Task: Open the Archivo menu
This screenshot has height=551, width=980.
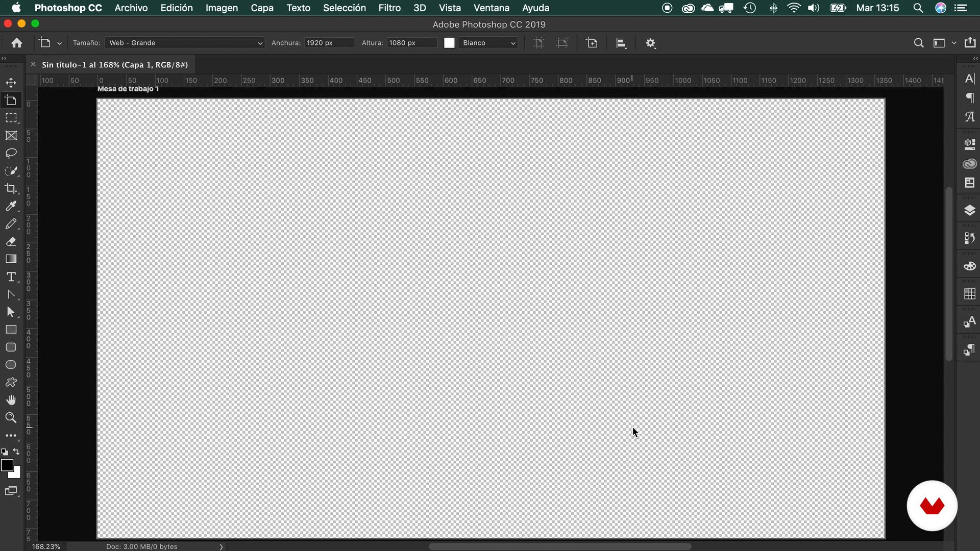Action: pos(131,8)
